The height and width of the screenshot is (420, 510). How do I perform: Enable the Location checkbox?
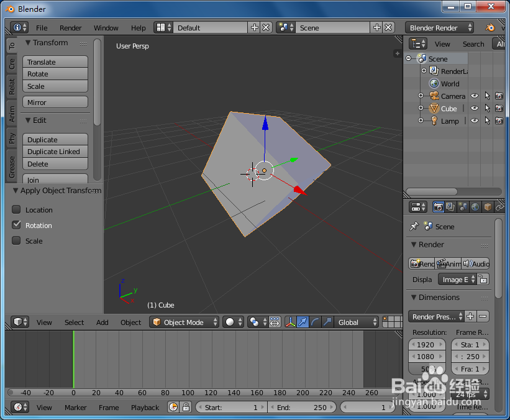(x=16, y=209)
